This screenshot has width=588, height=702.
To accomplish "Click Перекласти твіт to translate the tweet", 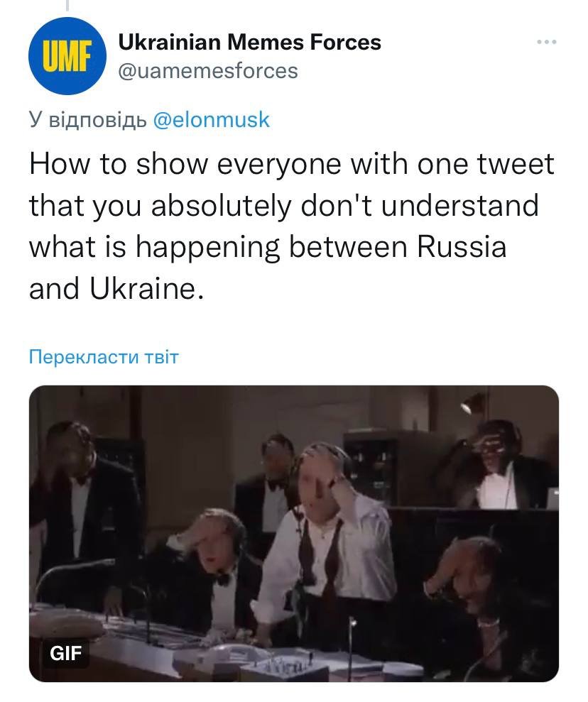I will (103, 356).
